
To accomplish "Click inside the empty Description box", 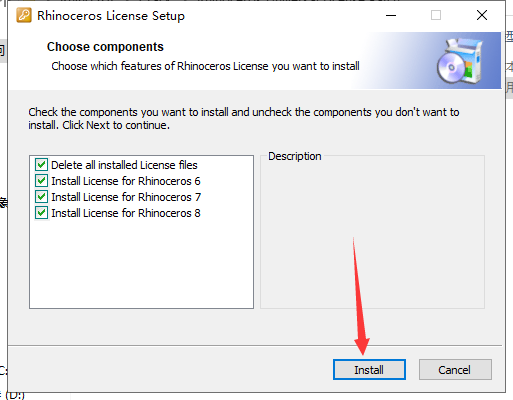I will pyautogui.click(x=372, y=235).
